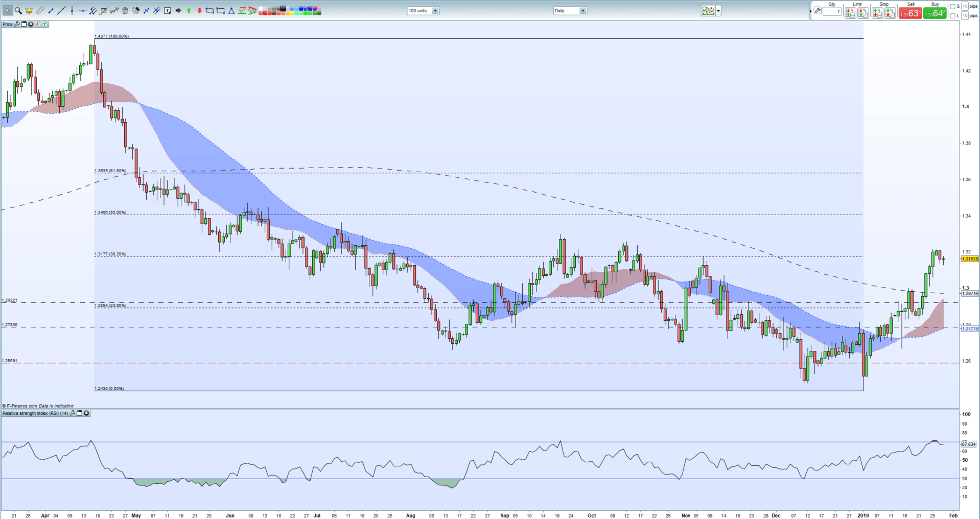Click the chart style icon

click(x=708, y=10)
